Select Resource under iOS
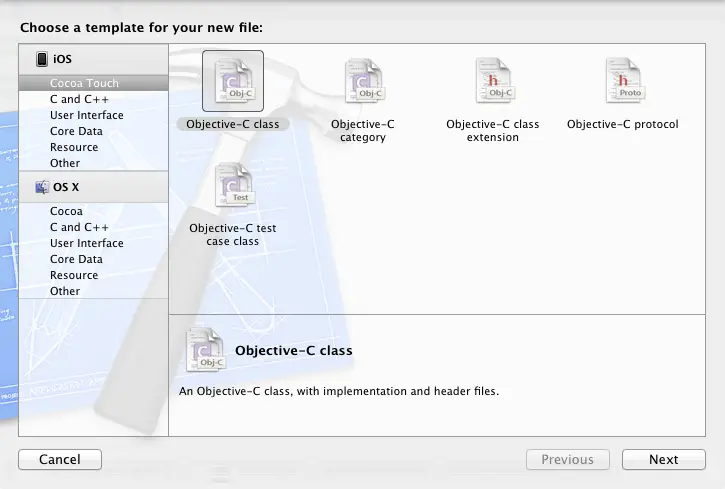The width and height of the screenshot is (725, 489). (74, 147)
